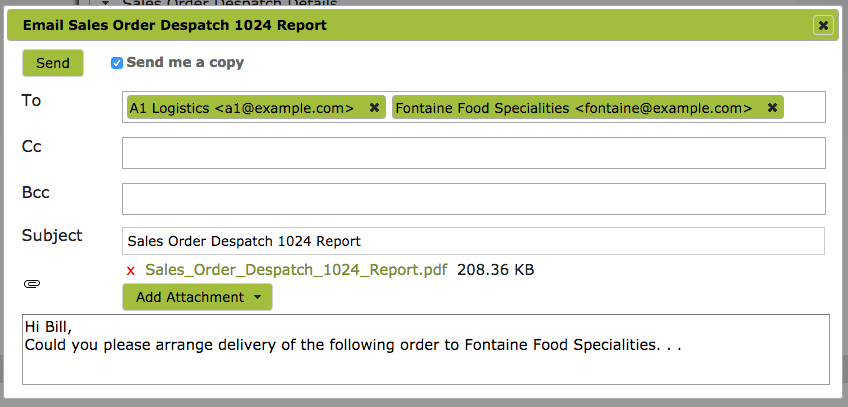Screen dimensions: 848x407
Task: Close the Email Sales Order Despatch dialog
Action: pos(823,25)
